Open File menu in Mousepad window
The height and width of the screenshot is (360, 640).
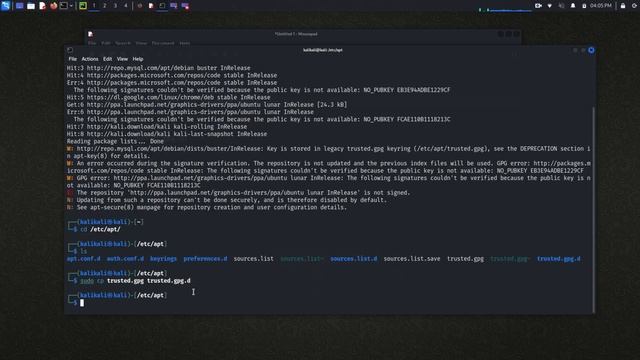(x=92, y=43)
